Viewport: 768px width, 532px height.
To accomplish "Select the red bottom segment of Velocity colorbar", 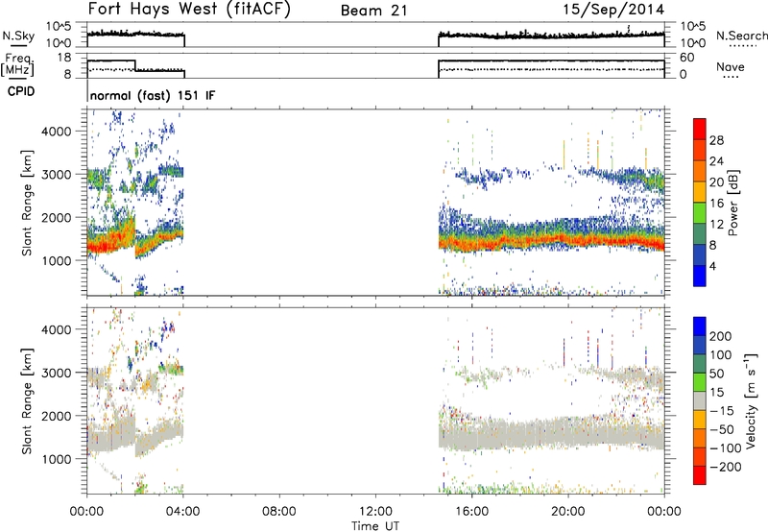I will coord(700,475).
